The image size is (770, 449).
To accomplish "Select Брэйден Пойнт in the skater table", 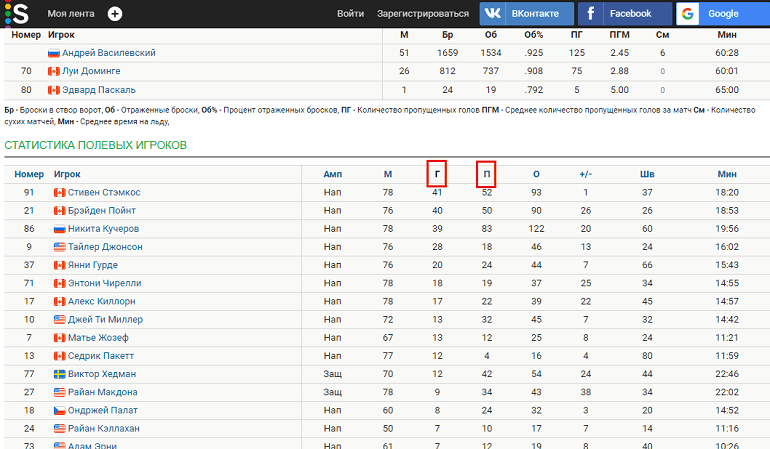I will click(x=101, y=211).
